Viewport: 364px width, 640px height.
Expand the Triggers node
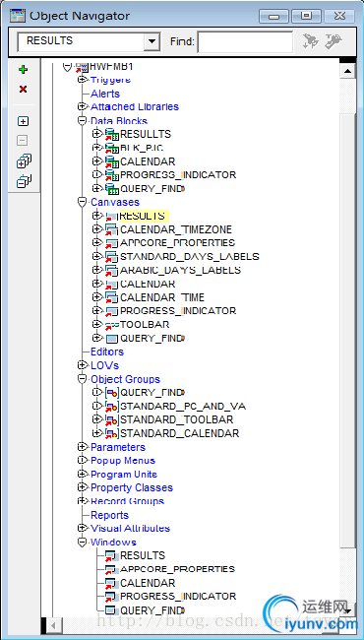[83, 80]
